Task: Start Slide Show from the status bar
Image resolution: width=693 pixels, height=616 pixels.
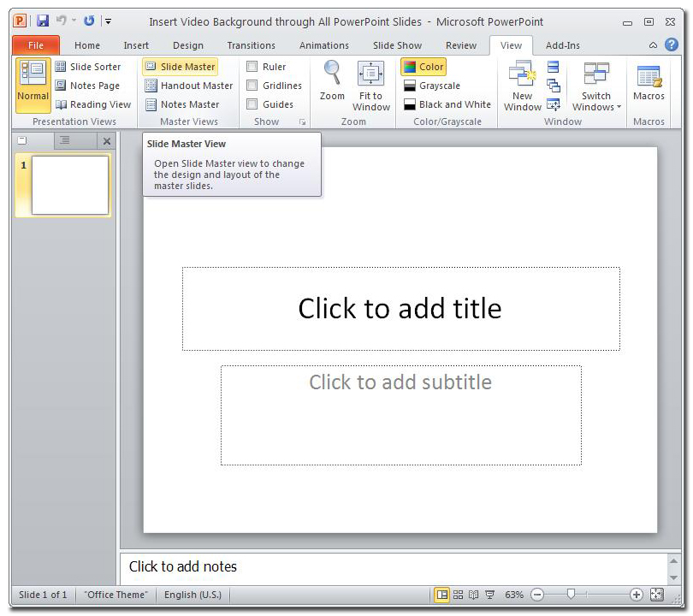Action: (489, 595)
